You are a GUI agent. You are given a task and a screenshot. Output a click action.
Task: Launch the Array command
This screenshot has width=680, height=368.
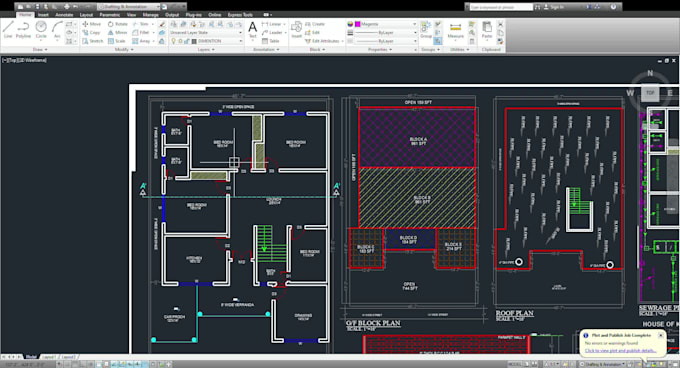click(141, 41)
